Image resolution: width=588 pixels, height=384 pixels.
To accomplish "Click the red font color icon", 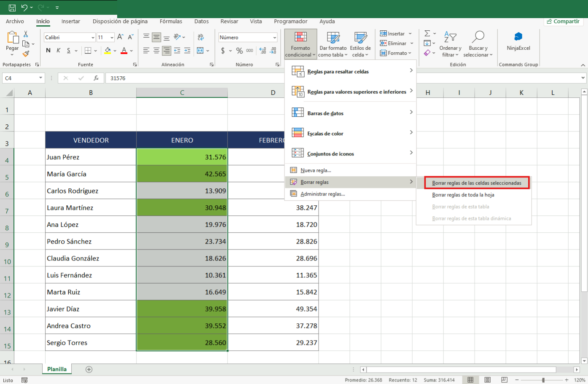I will 124,51.
